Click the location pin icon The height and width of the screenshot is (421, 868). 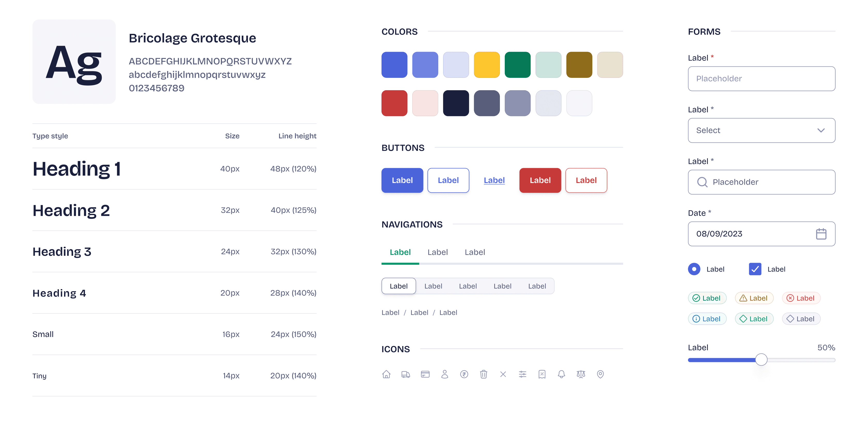[x=600, y=374]
